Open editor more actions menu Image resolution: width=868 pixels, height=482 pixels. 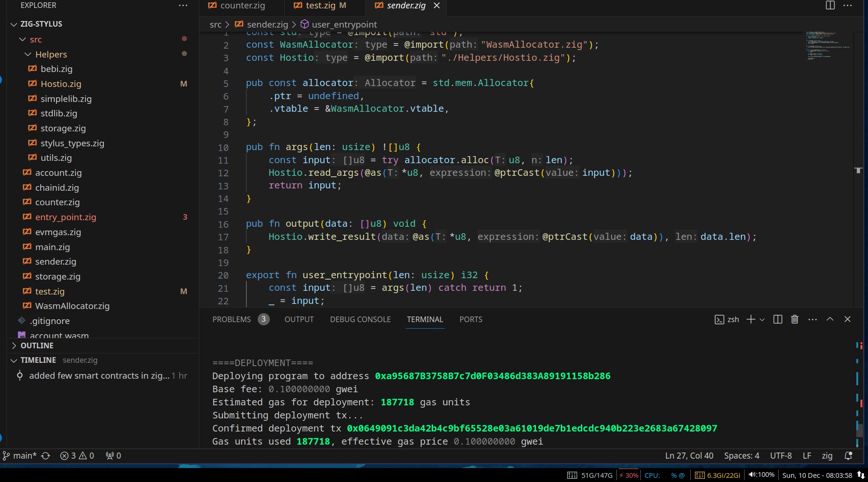(847, 6)
